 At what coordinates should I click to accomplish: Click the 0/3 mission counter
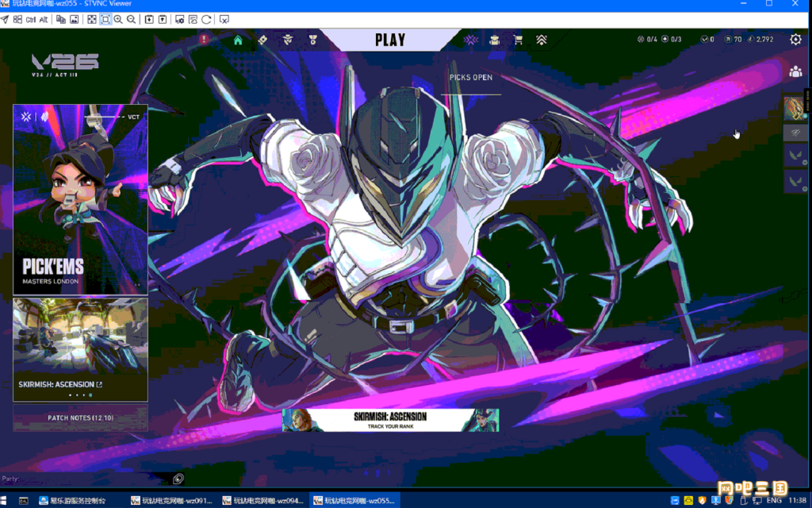[x=672, y=40]
